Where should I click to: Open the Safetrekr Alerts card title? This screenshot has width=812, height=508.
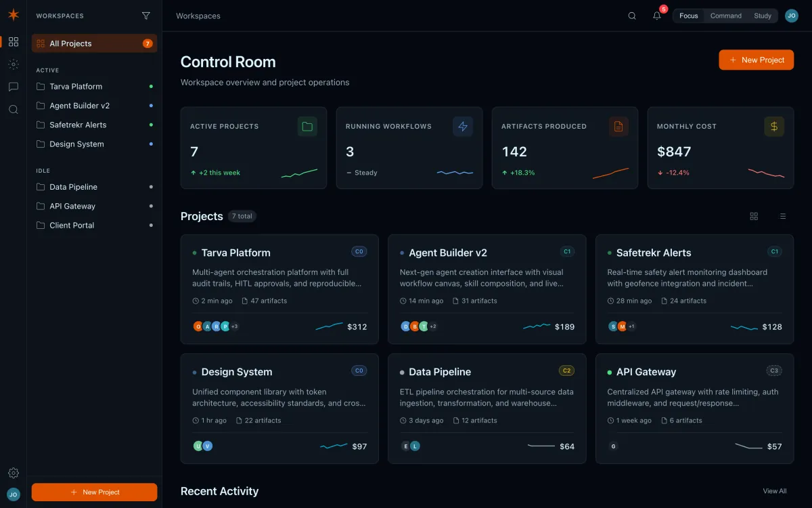[x=654, y=253]
